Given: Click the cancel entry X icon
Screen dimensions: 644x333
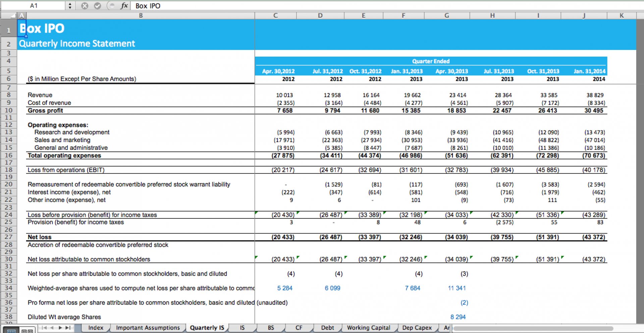Looking at the screenshot, I should [85, 6].
